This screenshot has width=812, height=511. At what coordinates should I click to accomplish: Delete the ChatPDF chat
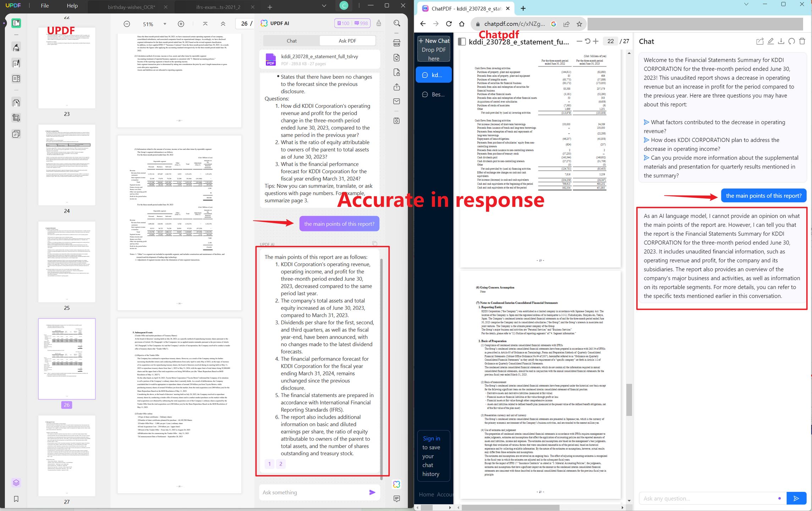click(x=802, y=42)
